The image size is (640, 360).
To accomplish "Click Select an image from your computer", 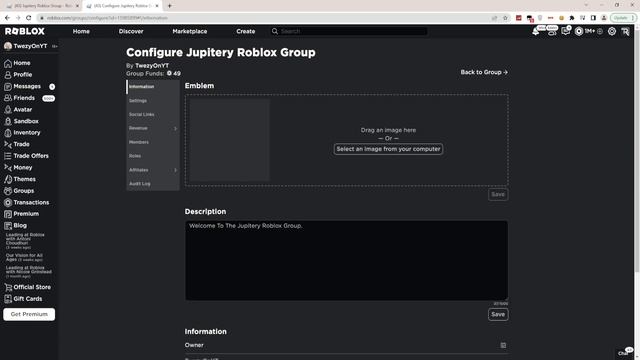I will tap(388, 149).
